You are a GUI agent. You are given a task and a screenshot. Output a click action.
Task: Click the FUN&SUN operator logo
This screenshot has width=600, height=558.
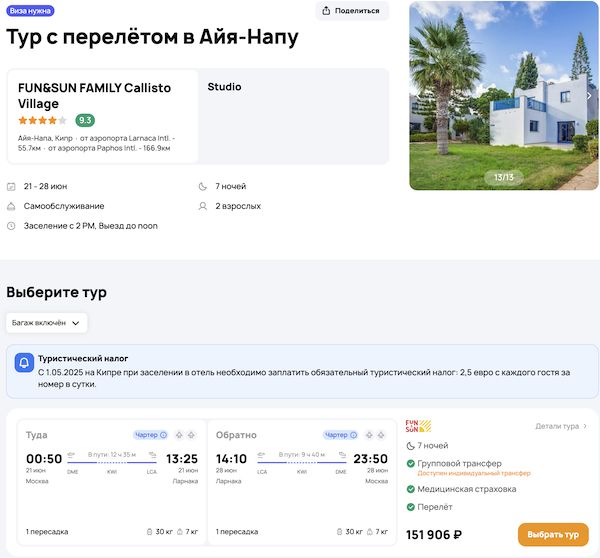coord(418,425)
